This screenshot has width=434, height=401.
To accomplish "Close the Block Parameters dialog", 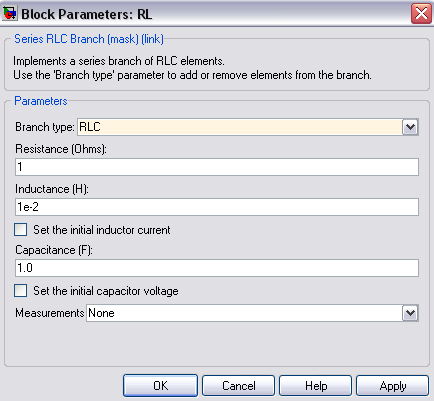I will (x=421, y=14).
